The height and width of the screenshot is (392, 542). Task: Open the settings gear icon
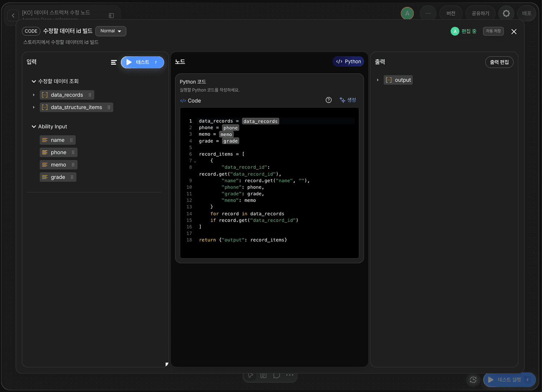(x=506, y=13)
